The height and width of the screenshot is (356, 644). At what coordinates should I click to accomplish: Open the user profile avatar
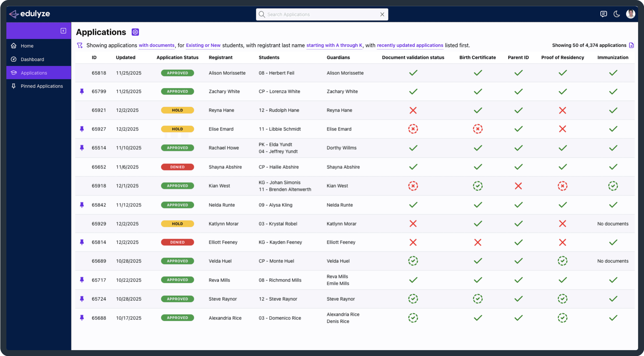631,14
